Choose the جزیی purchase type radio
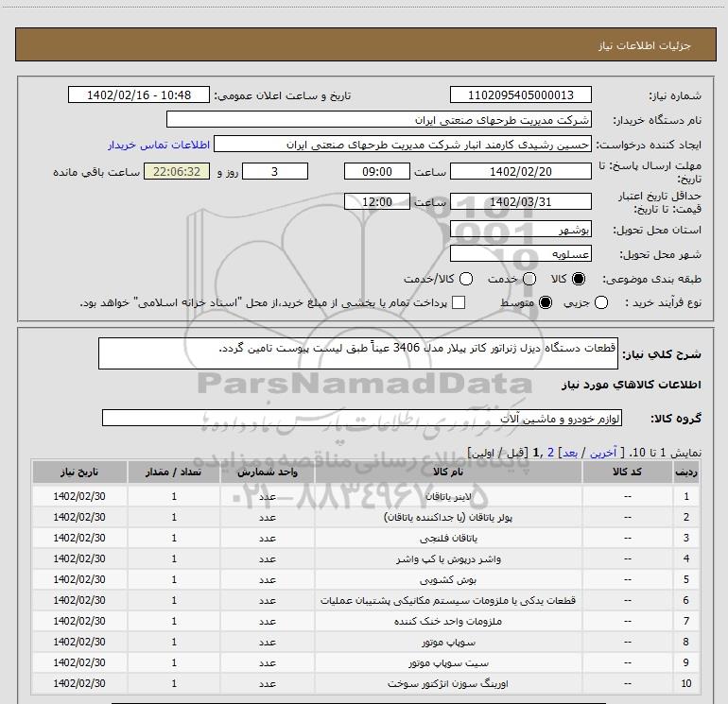This screenshot has height=704, width=728. [601, 302]
